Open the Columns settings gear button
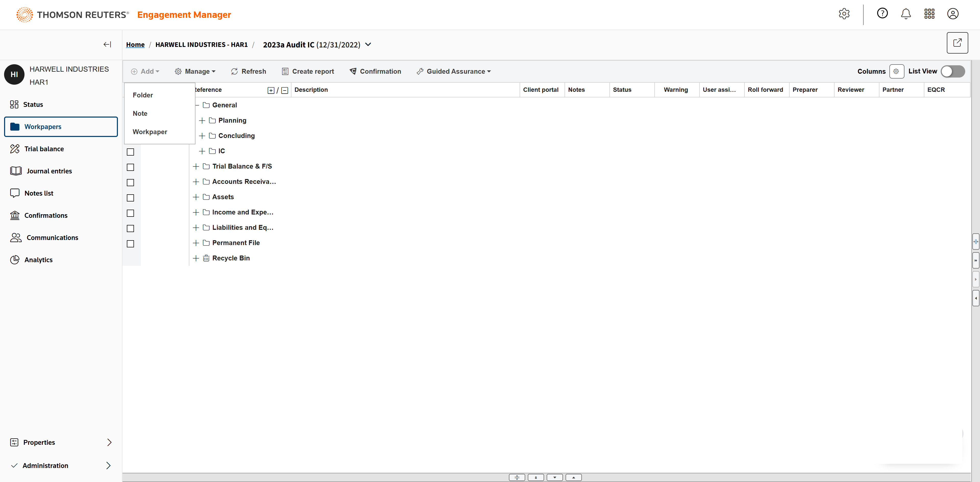 [x=896, y=71]
